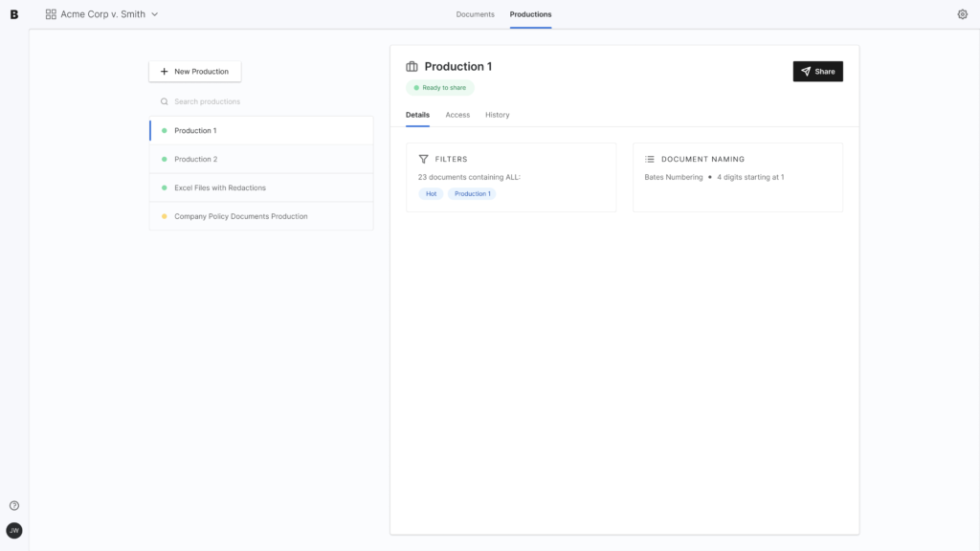The image size is (980, 551).
Task: Open the History tab
Action: (498, 115)
